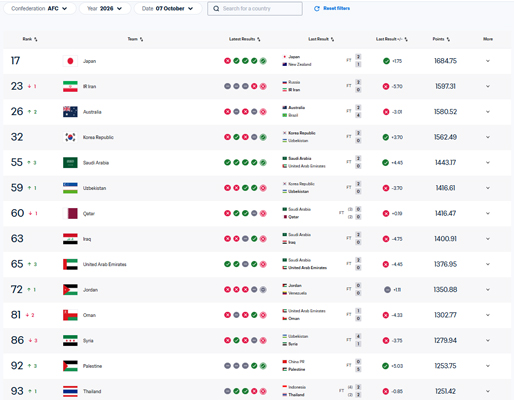The image size is (514, 400).
Task: Click the reset filters refresh icon
Action: (x=317, y=9)
